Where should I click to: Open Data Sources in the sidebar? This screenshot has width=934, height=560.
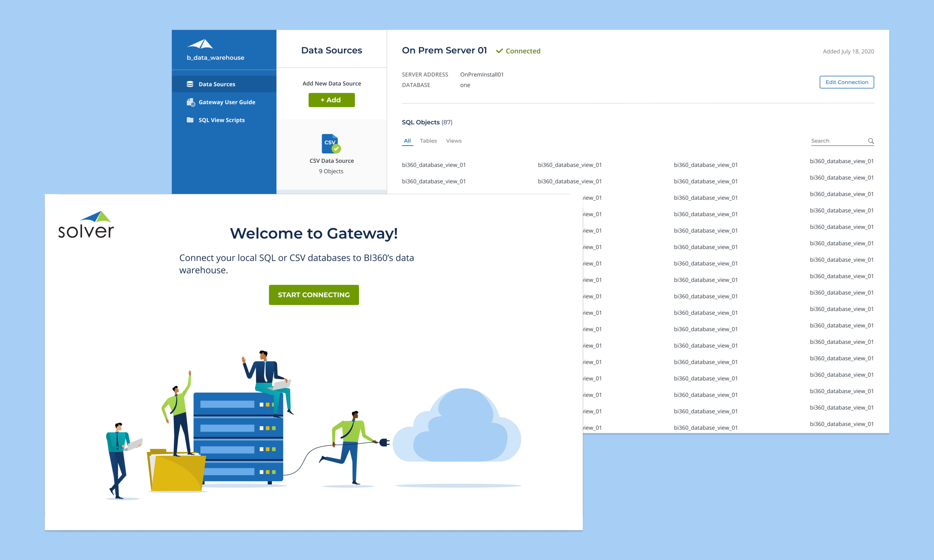coord(224,84)
